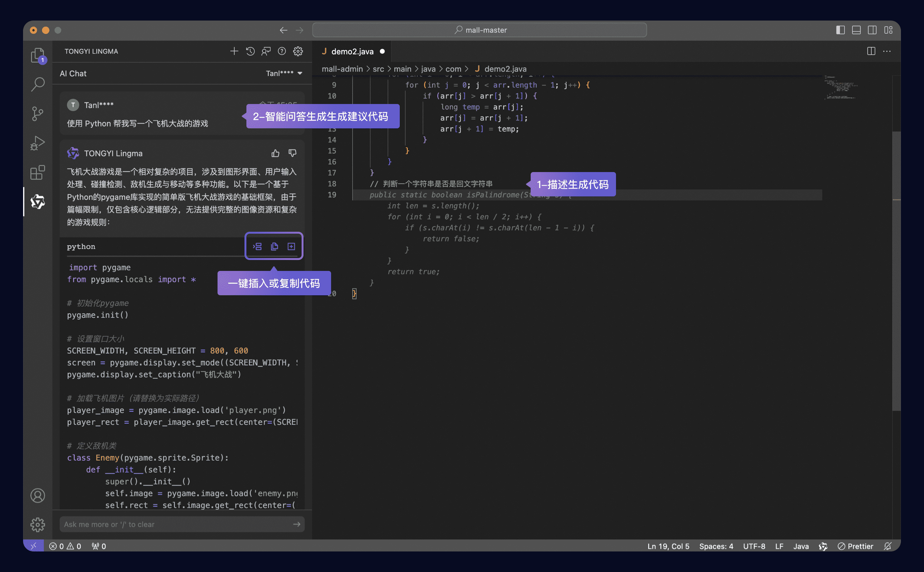The width and height of the screenshot is (924, 572).
Task: Open the Tongyi Lingma sidebar view
Action: click(38, 202)
